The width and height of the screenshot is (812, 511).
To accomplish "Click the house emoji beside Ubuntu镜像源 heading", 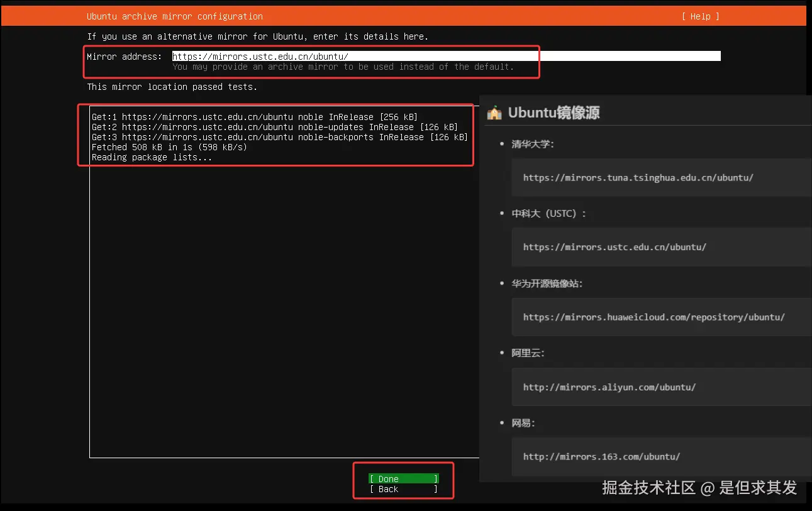I will coord(494,113).
